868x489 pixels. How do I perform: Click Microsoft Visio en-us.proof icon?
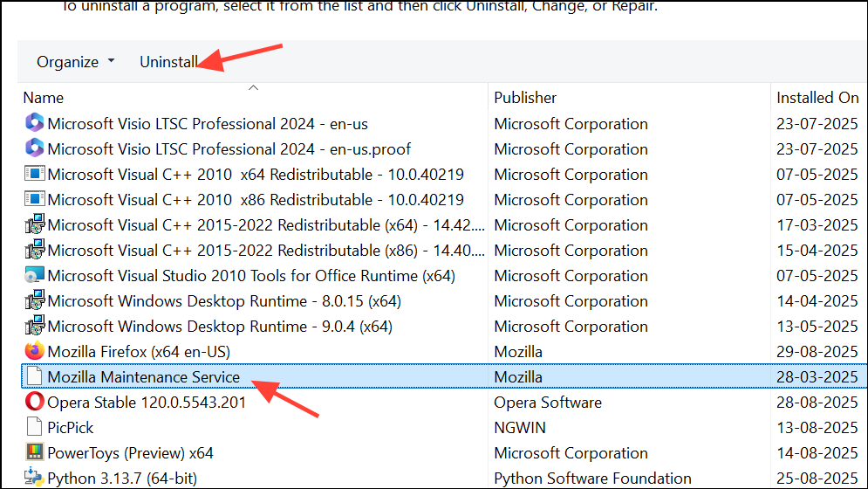pos(34,148)
